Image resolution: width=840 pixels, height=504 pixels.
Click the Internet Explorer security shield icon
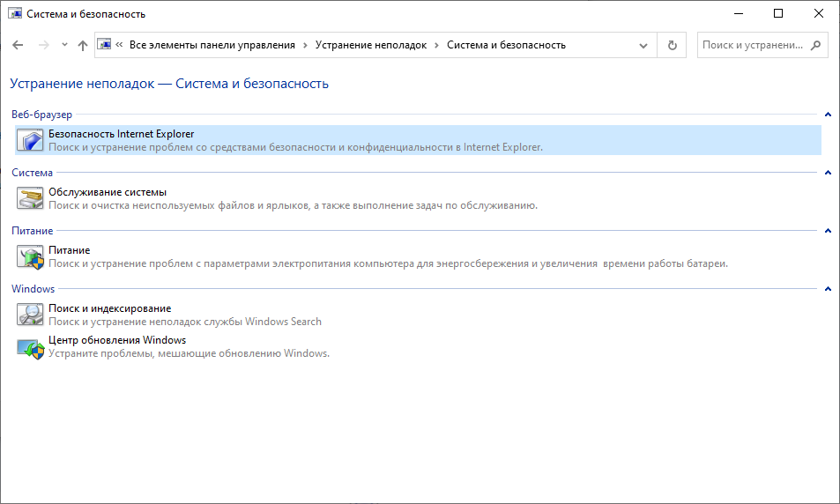[x=31, y=140]
